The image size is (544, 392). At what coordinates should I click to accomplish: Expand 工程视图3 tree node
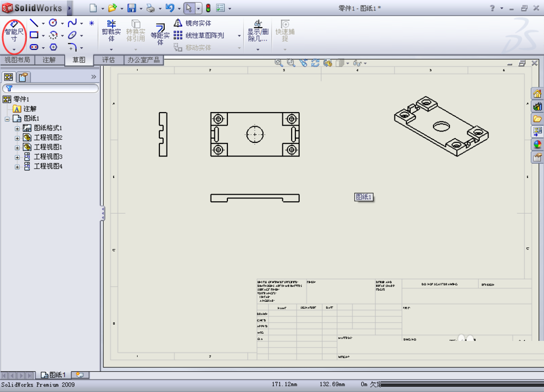click(x=17, y=157)
